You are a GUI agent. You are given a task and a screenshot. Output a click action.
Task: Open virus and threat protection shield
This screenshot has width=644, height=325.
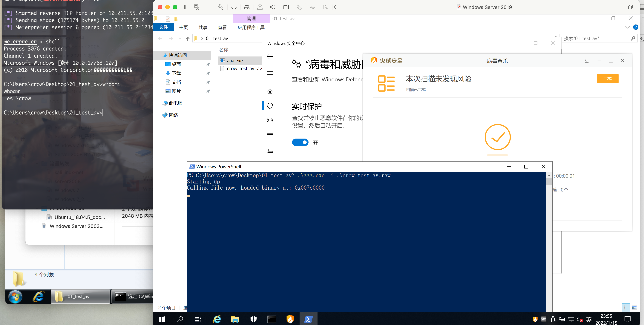tap(270, 106)
